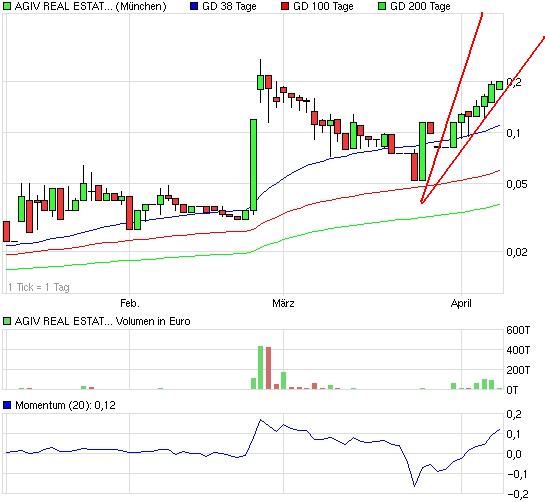Click the '0T' volume axis value
545x502 pixels.
[x=512, y=390]
